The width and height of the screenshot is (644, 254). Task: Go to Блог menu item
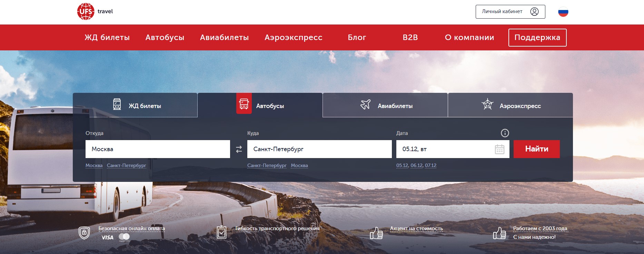tap(357, 37)
